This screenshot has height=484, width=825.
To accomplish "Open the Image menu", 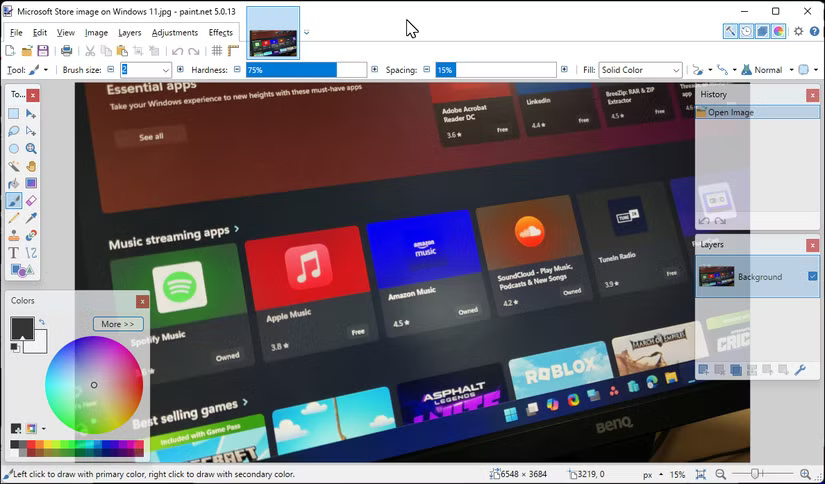I will click(x=96, y=33).
